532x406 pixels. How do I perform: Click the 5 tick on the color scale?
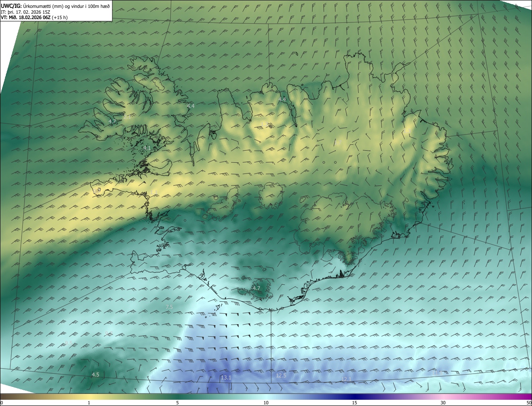pos(177,403)
